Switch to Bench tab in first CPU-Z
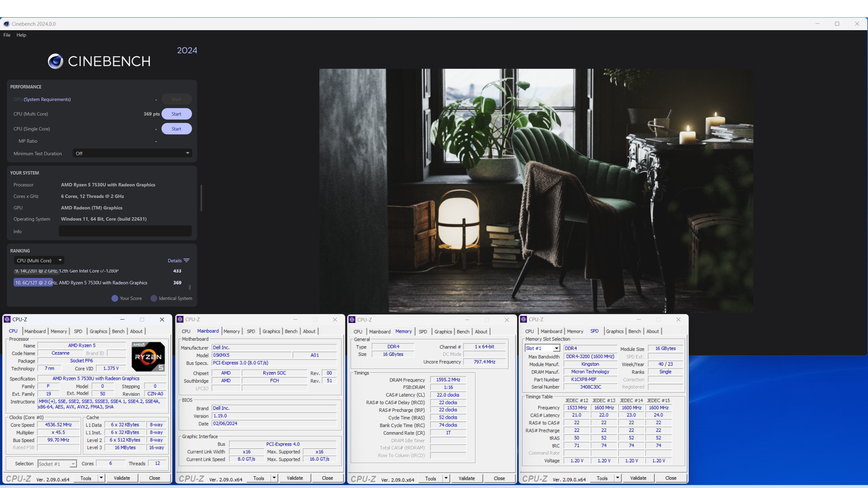This screenshot has width=868, height=488. pos(118,331)
